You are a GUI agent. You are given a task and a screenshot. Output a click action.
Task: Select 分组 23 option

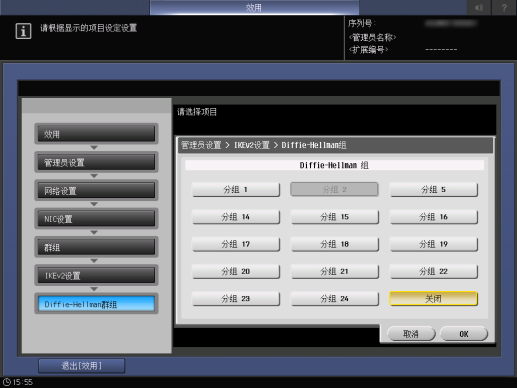pyautogui.click(x=236, y=299)
